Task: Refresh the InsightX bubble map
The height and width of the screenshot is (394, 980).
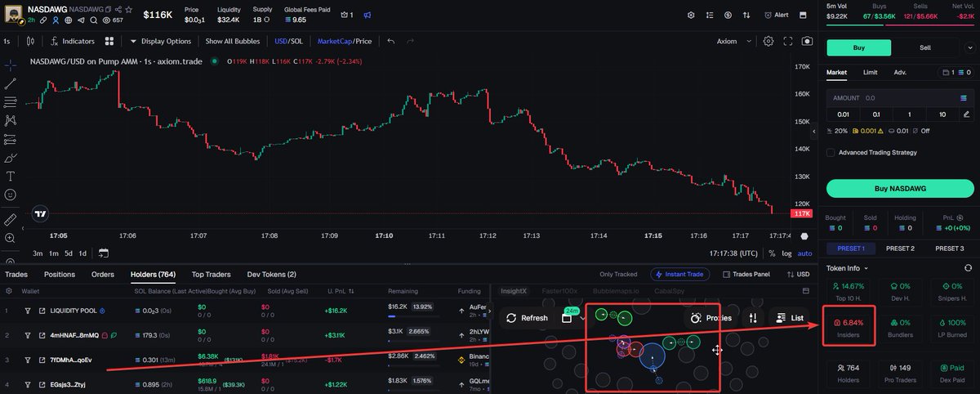Action: tap(527, 318)
